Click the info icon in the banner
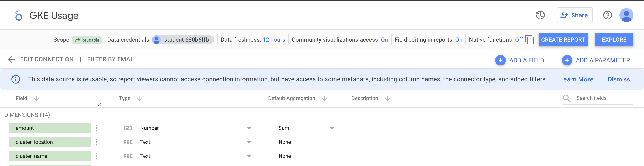The height and width of the screenshot is (166, 644). click(x=16, y=79)
